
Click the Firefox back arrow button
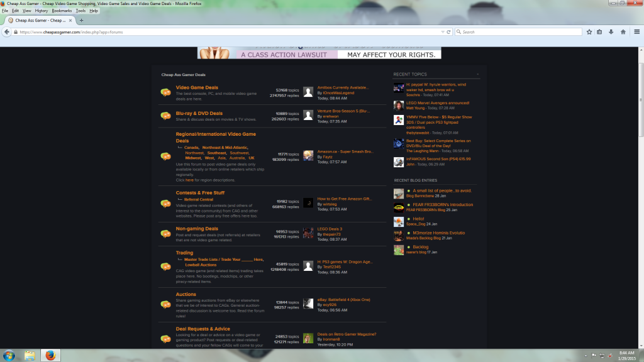coord(6,31)
